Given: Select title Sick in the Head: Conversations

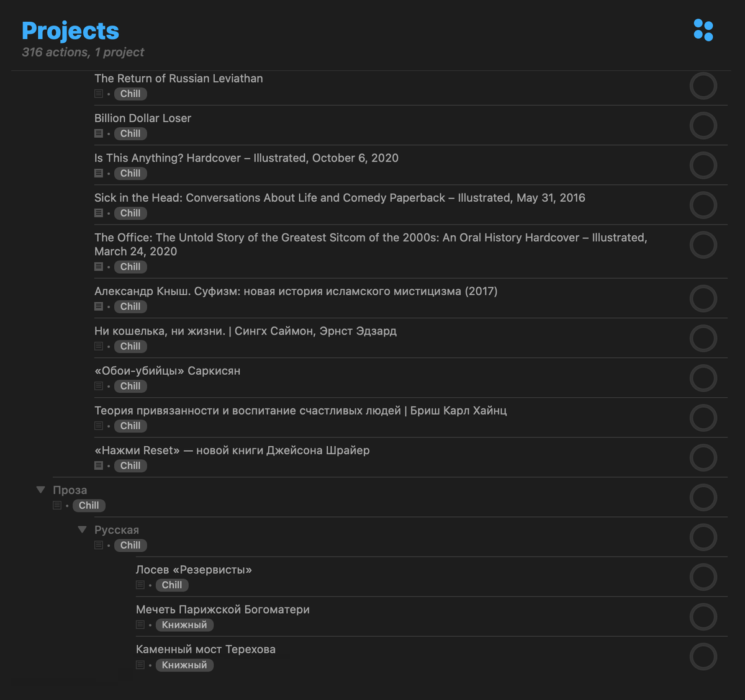Looking at the screenshot, I should click(x=340, y=197).
